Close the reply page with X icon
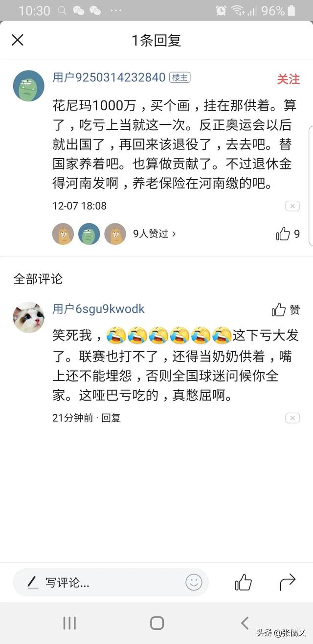This screenshot has width=313, height=644. 18,40
